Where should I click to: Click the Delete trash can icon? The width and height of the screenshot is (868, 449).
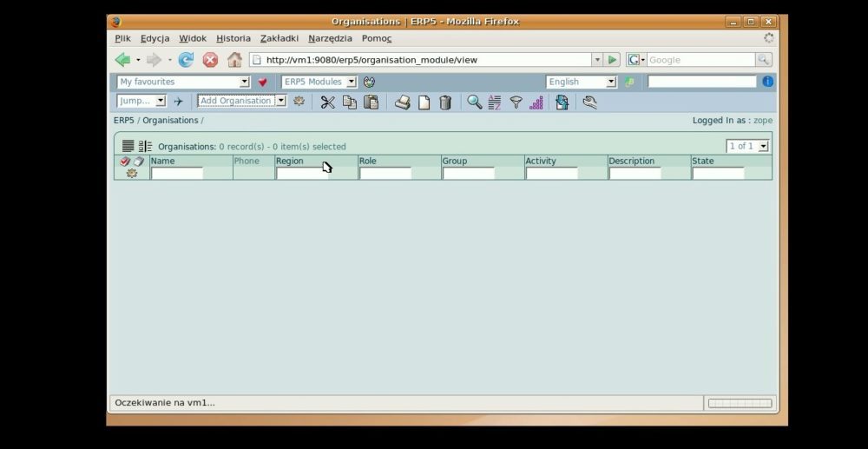pyautogui.click(x=445, y=102)
